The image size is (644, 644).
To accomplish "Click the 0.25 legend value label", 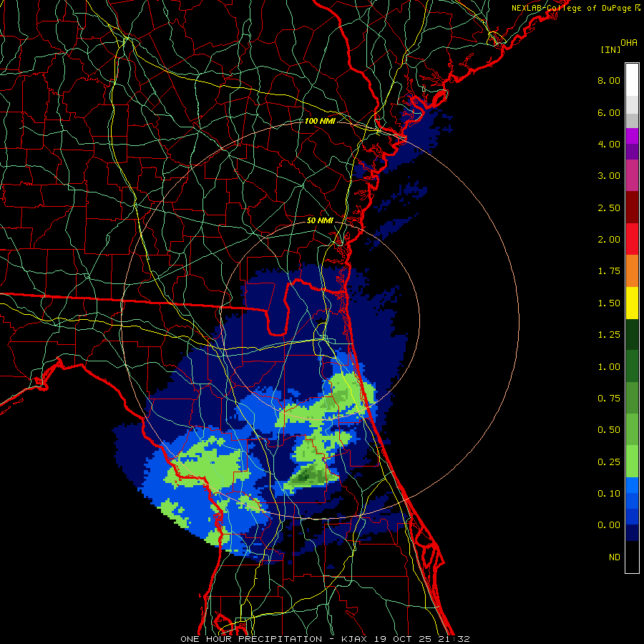I will (609, 462).
